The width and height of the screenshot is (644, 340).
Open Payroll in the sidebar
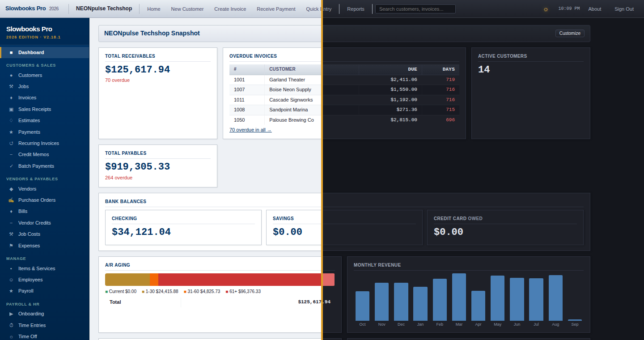point(26,291)
